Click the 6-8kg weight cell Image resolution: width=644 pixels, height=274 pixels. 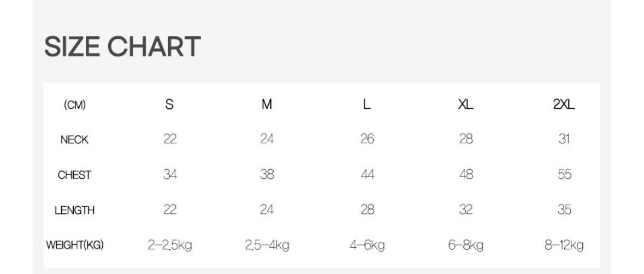click(x=465, y=246)
